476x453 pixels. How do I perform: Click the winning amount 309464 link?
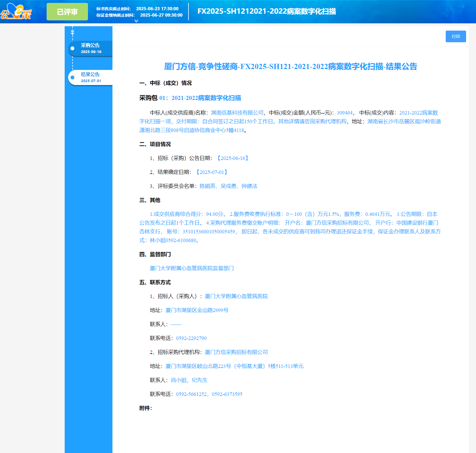click(344, 113)
